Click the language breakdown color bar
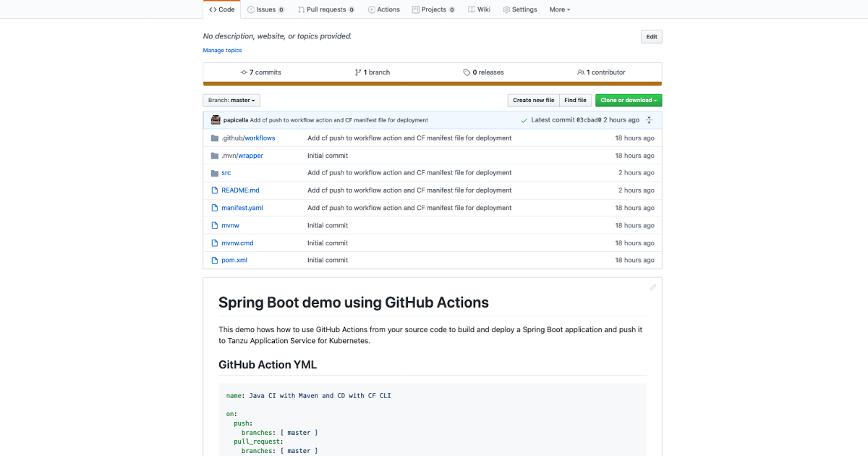This screenshot has width=868, height=456. [433, 84]
